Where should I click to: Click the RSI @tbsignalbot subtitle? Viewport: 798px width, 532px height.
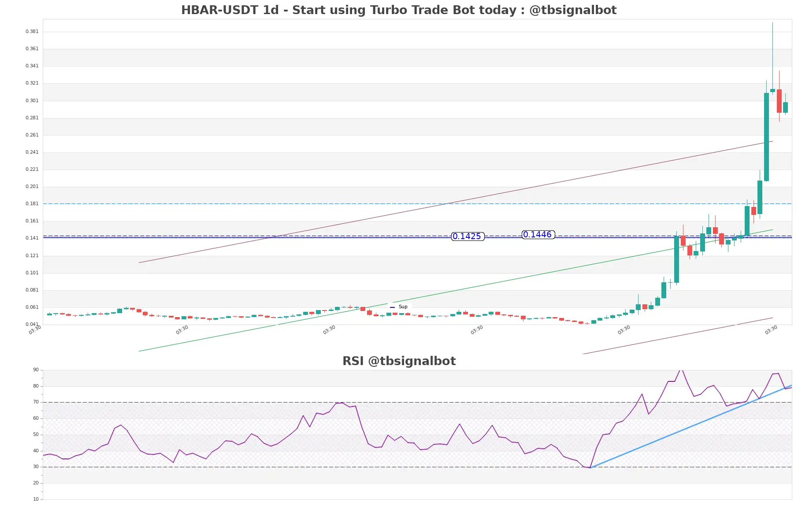coord(399,361)
